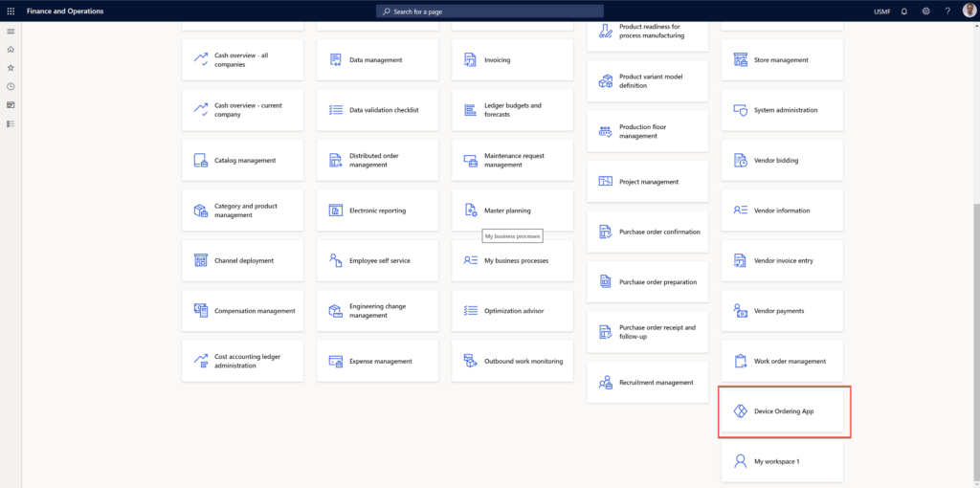Open Category and product management tile

[242, 211]
